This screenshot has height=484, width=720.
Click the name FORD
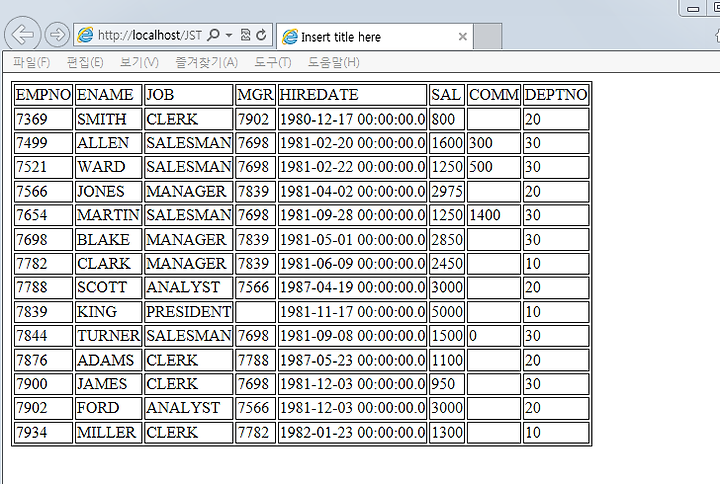98,408
